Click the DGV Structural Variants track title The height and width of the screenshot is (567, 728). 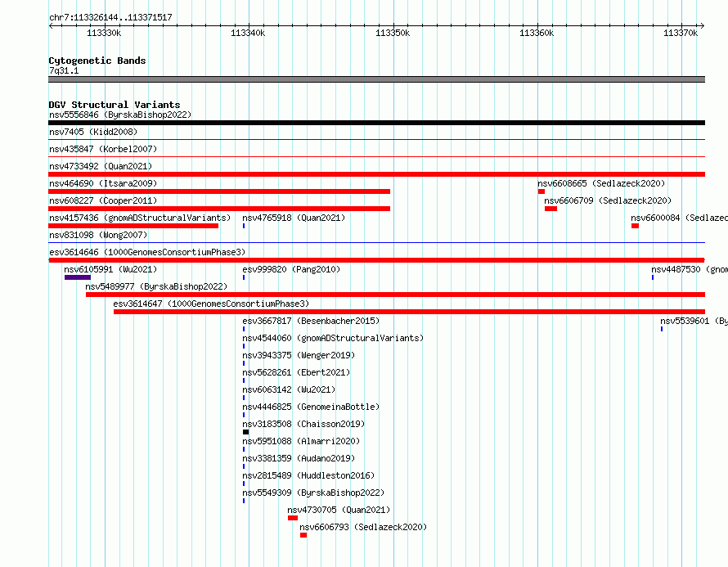click(x=115, y=105)
